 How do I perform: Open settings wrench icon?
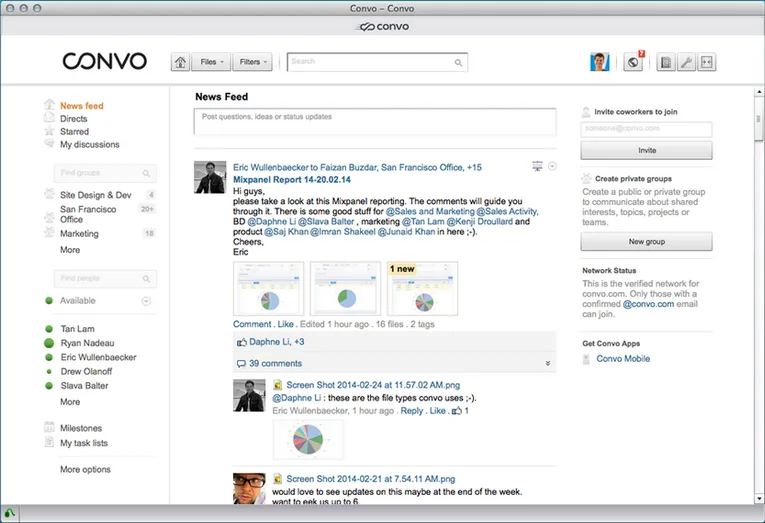click(686, 62)
